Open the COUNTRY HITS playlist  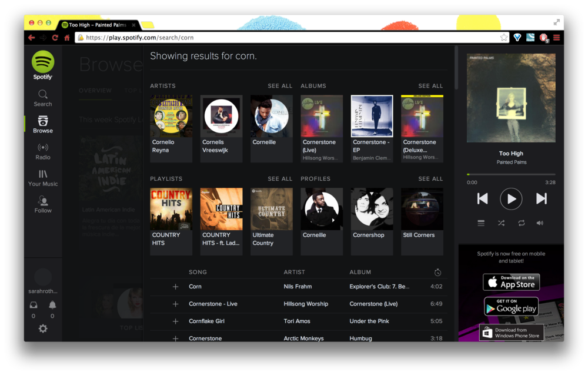171,221
